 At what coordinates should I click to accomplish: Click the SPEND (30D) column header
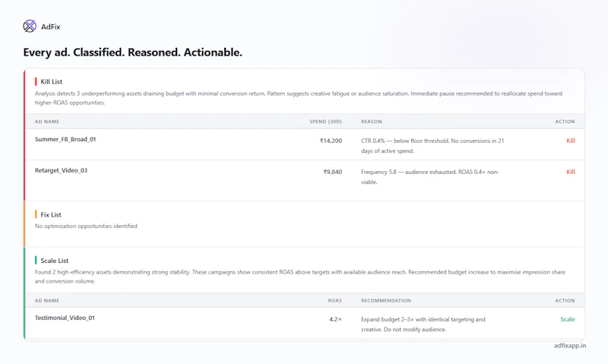click(326, 122)
